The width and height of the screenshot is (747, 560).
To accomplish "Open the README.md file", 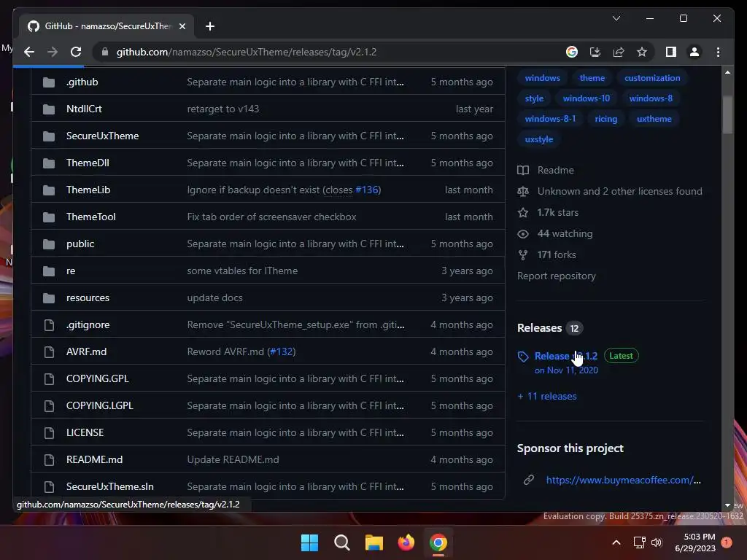I will point(94,459).
